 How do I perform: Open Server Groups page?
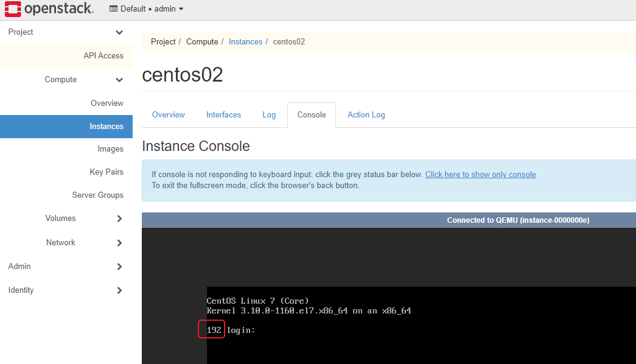pyautogui.click(x=97, y=195)
